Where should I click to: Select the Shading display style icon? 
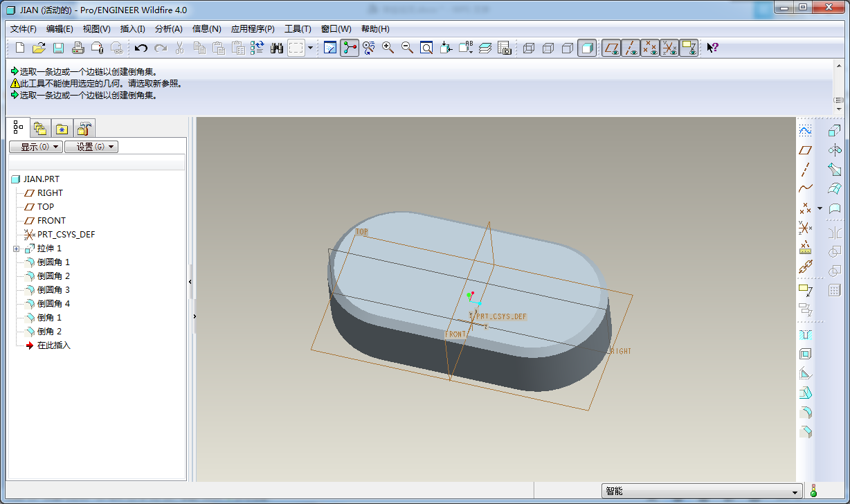pos(587,48)
